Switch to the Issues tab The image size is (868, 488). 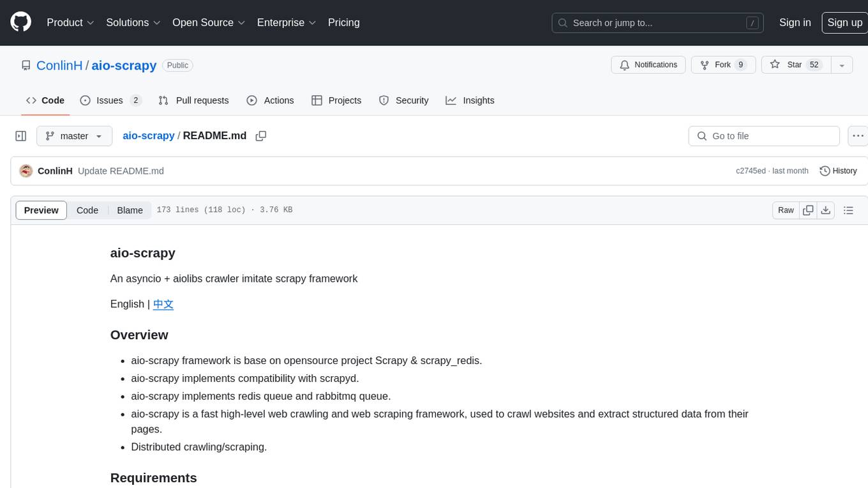[x=110, y=100]
